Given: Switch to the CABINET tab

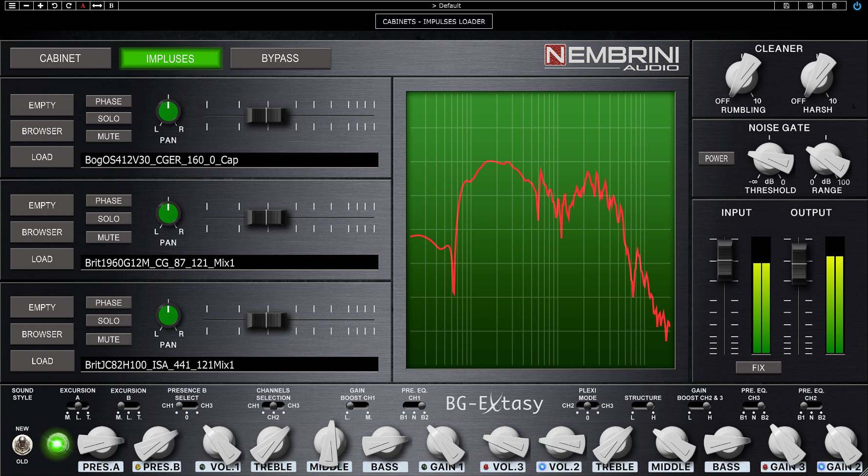Looking at the screenshot, I should point(60,58).
